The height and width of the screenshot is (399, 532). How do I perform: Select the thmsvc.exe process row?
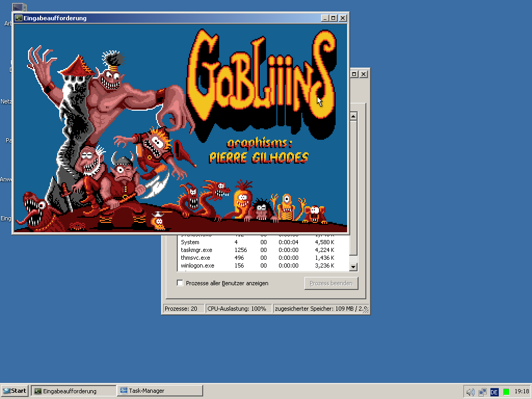click(x=263, y=258)
